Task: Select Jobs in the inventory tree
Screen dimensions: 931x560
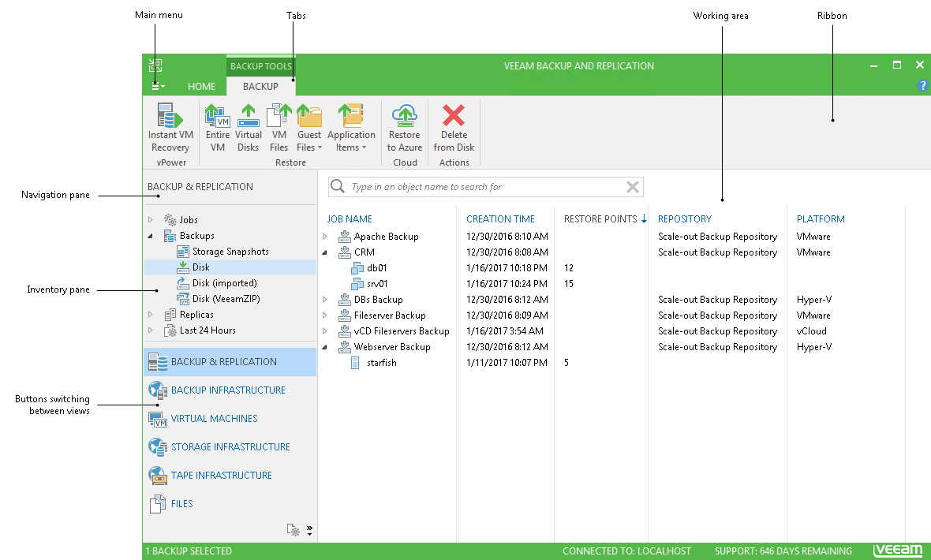Action: tap(189, 220)
